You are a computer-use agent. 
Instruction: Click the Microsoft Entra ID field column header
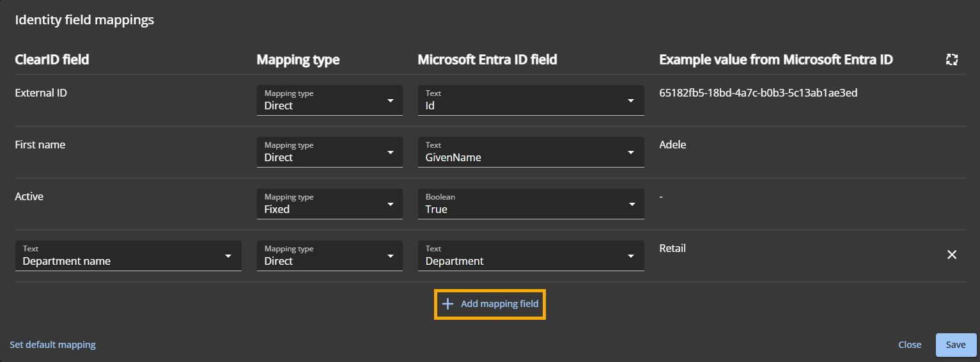(487, 59)
